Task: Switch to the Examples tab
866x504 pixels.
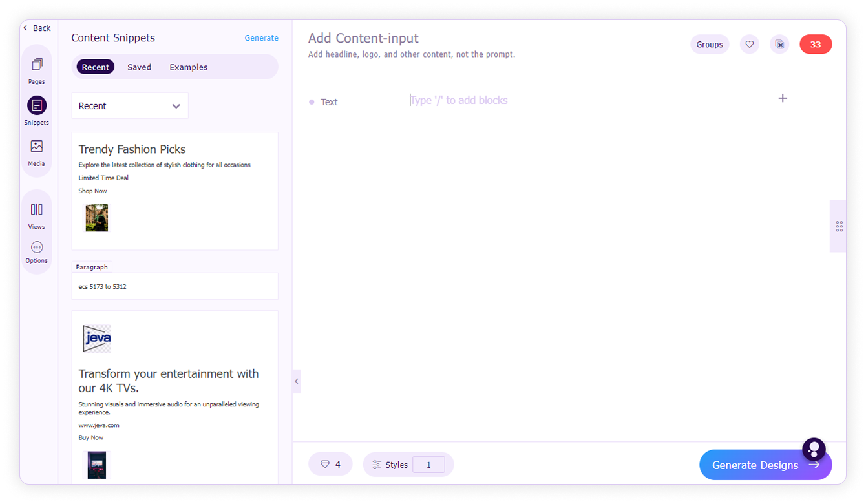Action: coord(189,67)
